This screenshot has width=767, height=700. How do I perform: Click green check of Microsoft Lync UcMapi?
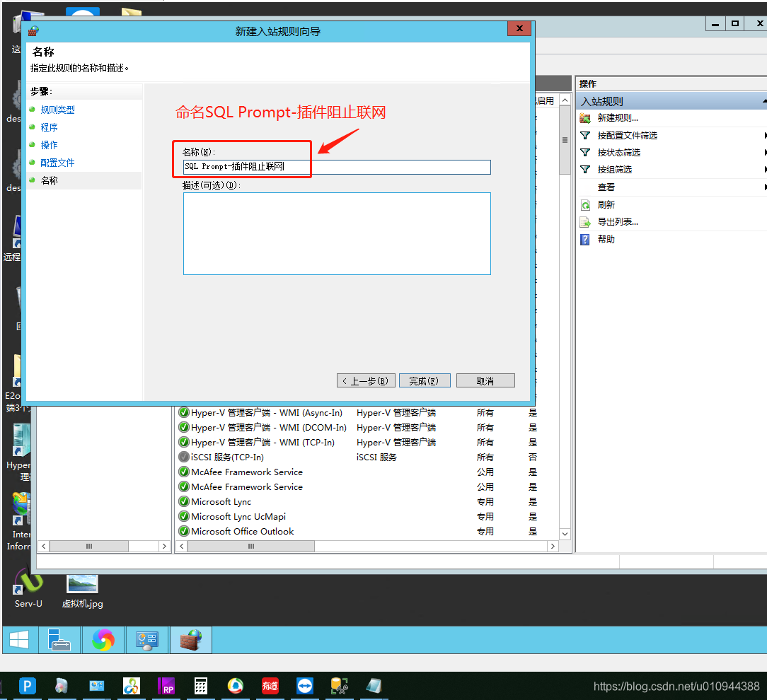click(184, 517)
